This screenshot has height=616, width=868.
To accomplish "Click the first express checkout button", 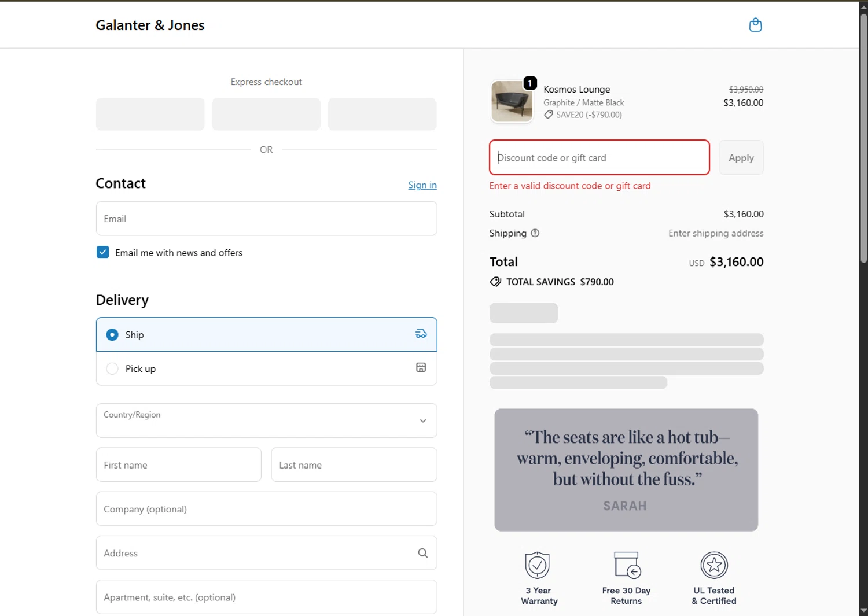I will [150, 114].
